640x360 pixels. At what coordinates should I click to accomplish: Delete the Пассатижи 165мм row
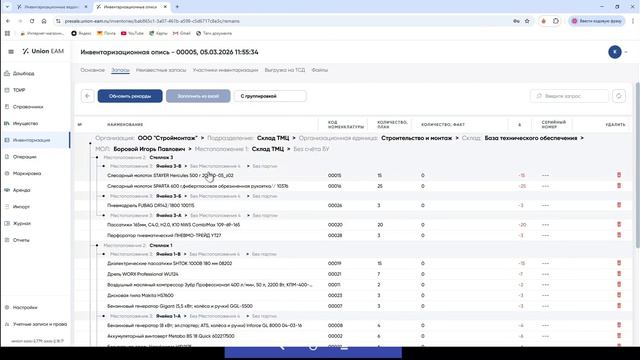(619, 224)
